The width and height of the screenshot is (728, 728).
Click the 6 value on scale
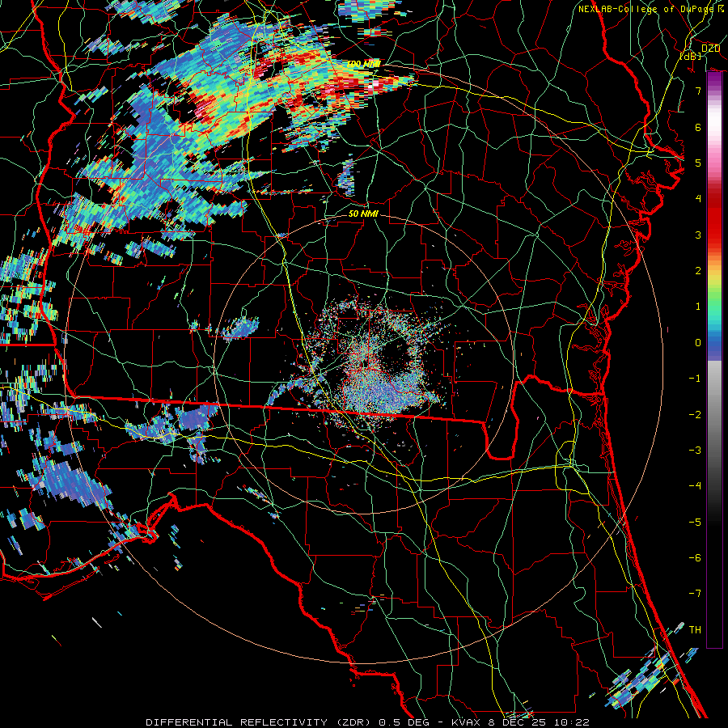click(x=698, y=127)
